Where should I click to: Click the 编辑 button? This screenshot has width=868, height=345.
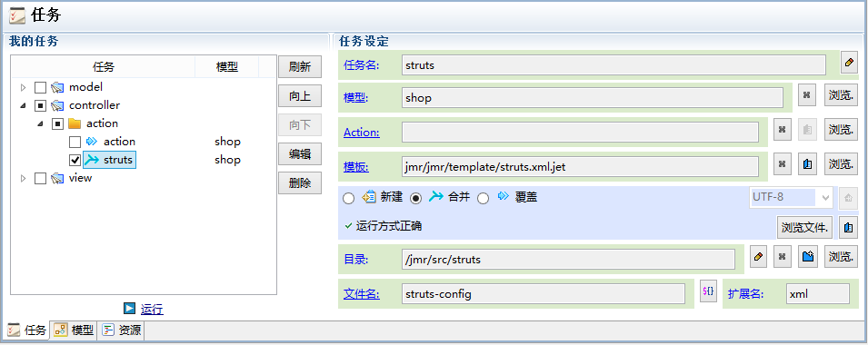(300, 153)
